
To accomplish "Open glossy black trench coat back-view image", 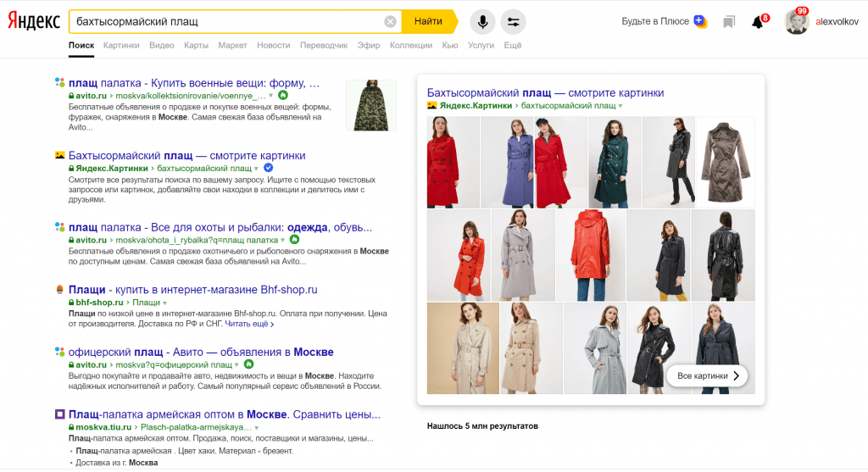I will pyautogui.click(x=723, y=255).
